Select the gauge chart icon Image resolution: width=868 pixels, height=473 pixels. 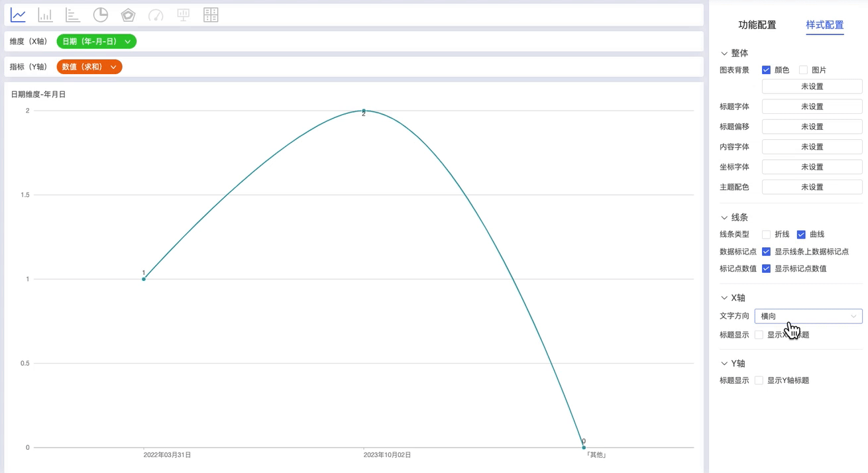(x=156, y=15)
